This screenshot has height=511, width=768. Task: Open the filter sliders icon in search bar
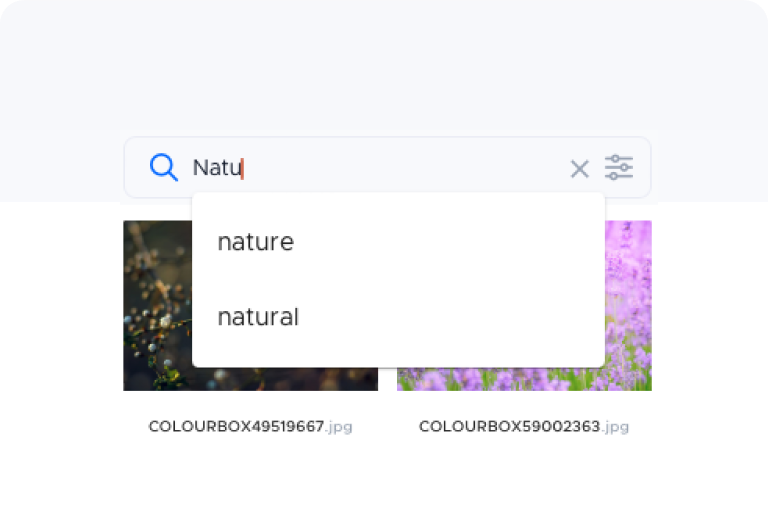pos(619,168)
